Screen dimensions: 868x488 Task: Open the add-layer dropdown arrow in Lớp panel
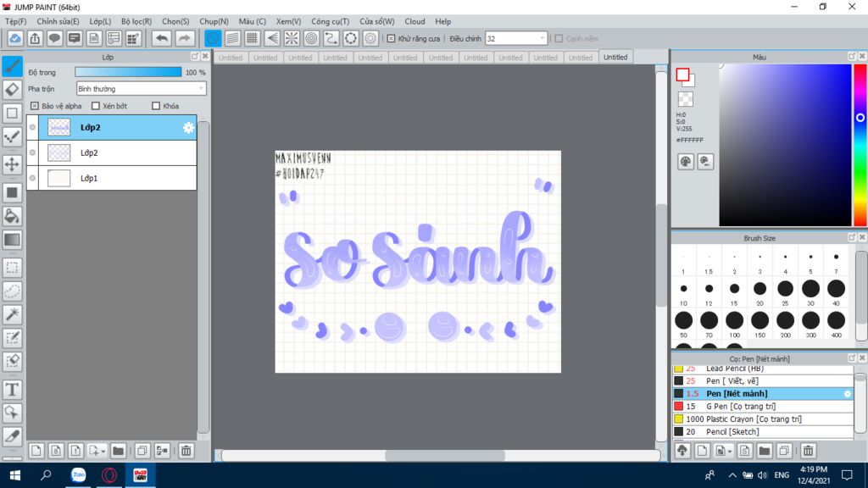coord(103,452)
